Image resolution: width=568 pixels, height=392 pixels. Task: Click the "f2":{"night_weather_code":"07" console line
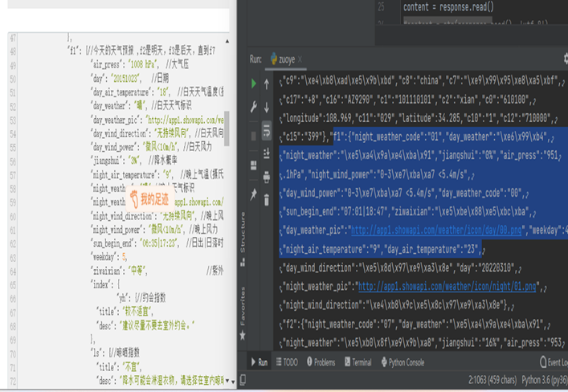[416, 324]
